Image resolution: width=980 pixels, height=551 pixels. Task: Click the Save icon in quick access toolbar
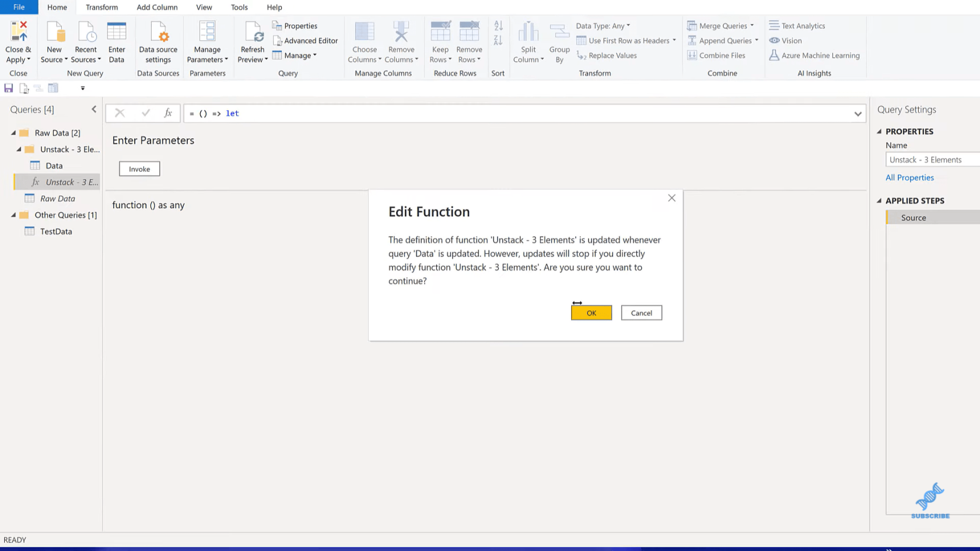pos(9,88)
